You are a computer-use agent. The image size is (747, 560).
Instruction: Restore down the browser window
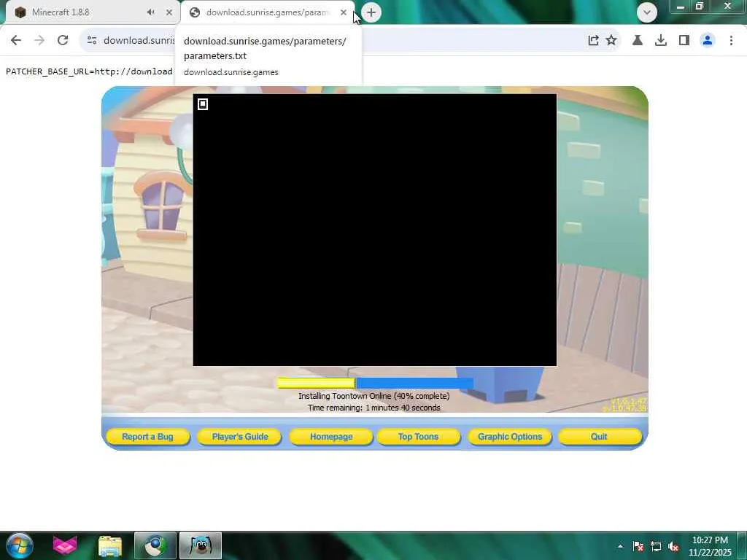(x=700, y=7)
